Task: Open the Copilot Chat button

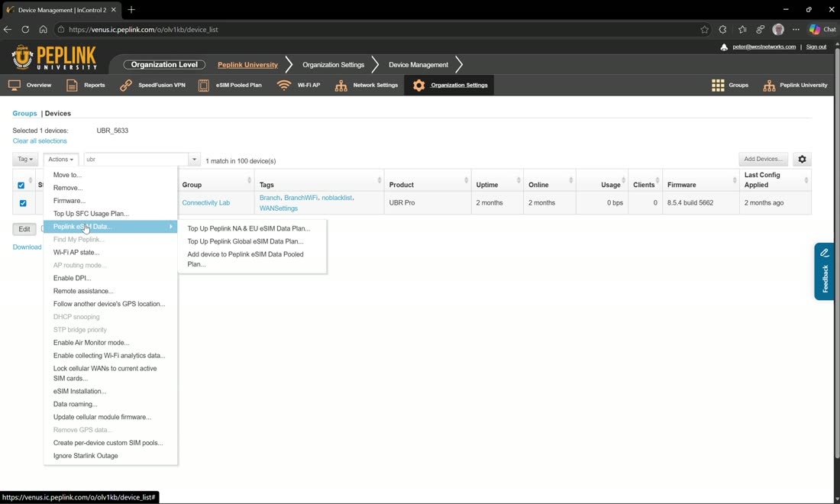Action: click(822, 30)
